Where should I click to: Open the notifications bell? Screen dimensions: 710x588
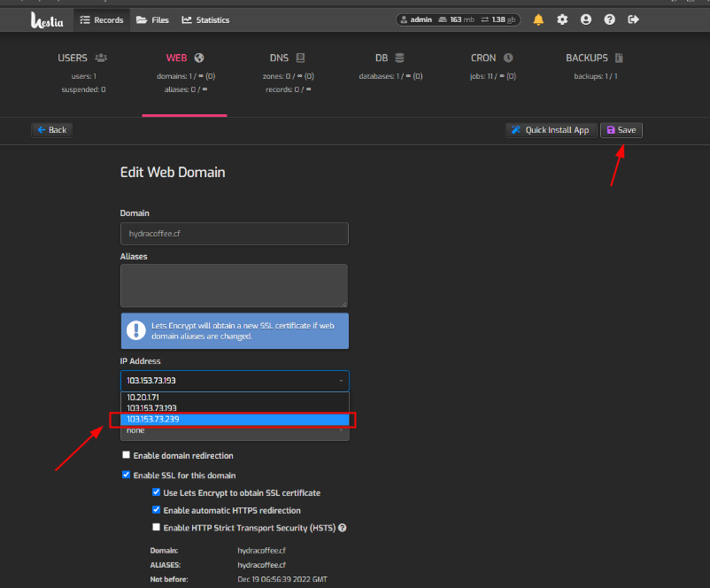click(x=538, y=19)
